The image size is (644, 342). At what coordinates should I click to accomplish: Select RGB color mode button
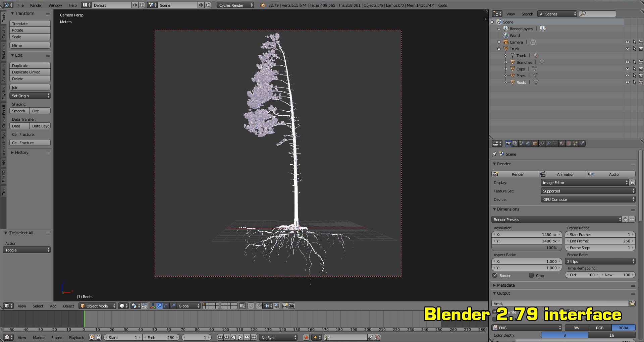(600, 328)
